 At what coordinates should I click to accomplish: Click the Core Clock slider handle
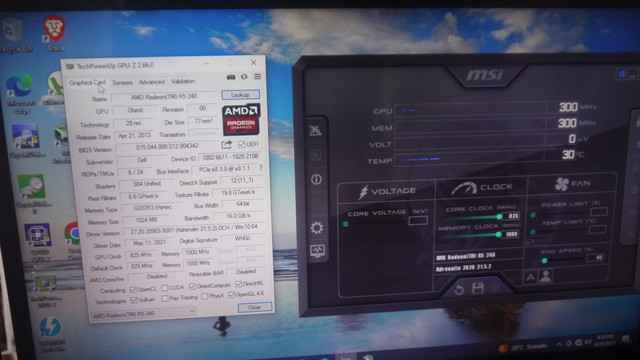[499, 216]
